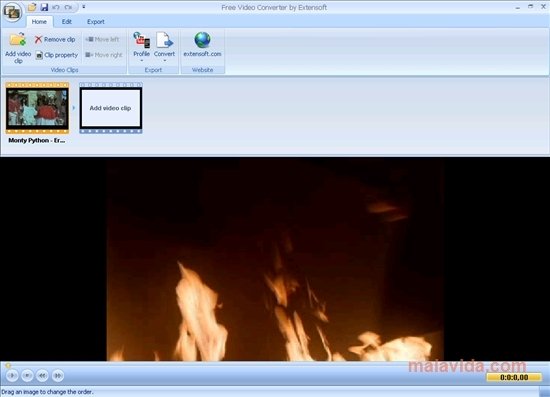Remove the selected clip with Remove clip
Image resolution: width=550 pixels, height=397 pixels.
(x=55, y=39)
